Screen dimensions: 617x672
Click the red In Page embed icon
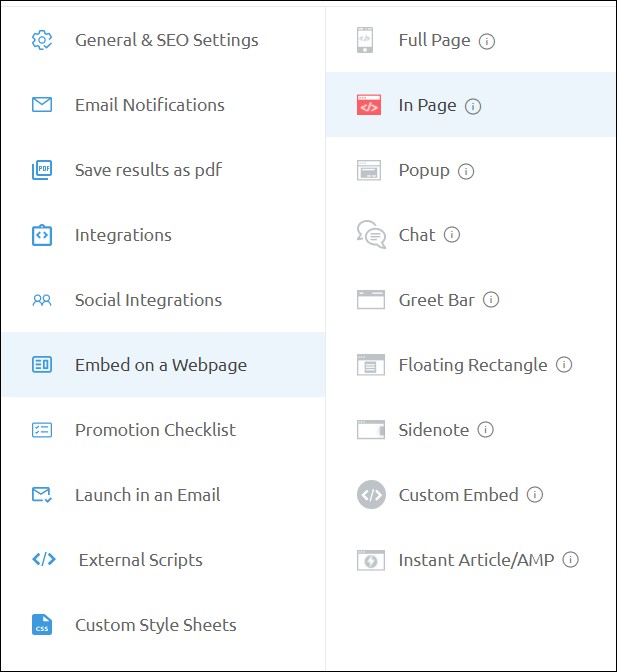tap(369, 105)
